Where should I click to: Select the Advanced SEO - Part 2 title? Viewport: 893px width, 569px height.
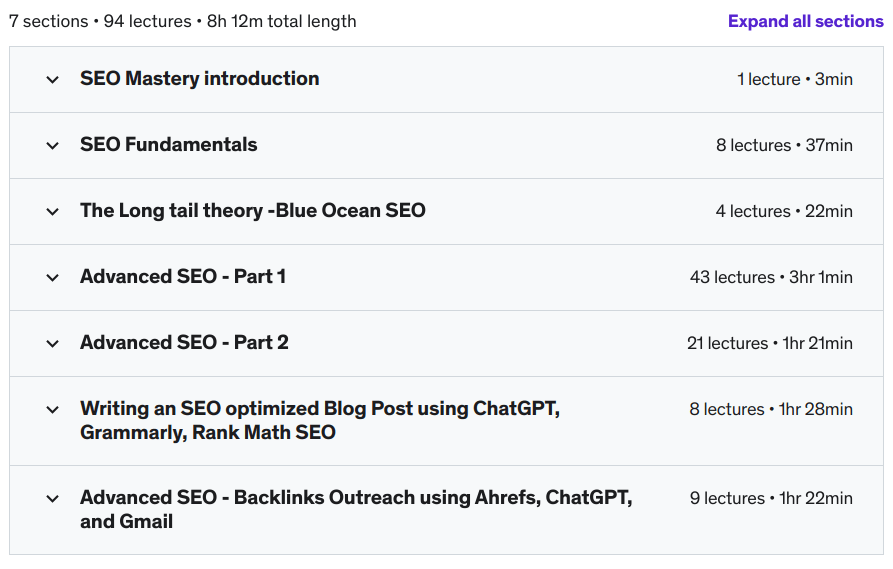(184, 343)
